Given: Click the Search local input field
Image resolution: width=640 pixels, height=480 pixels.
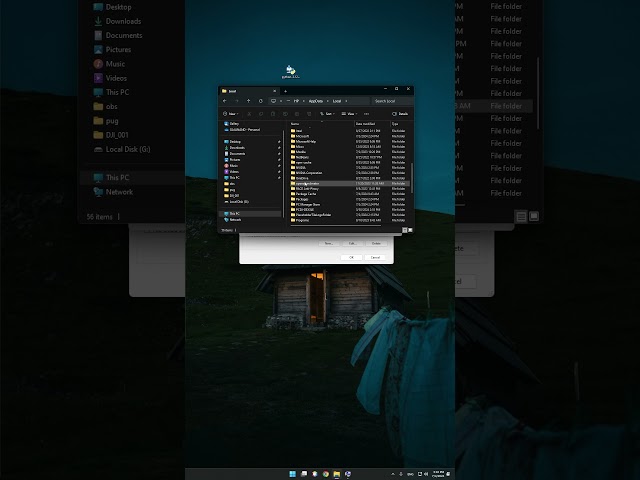Looking at the screenshot, I should coord(391,101).
